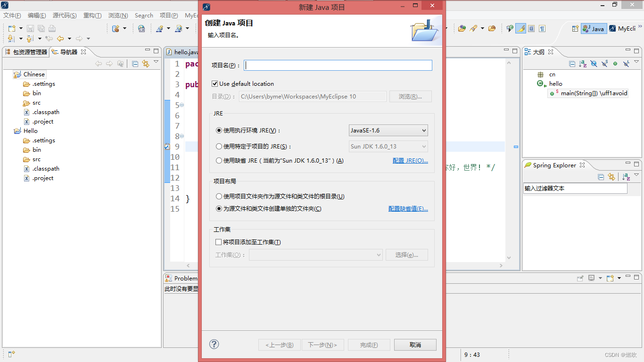Hide static members in Outline view

(604, 64)
